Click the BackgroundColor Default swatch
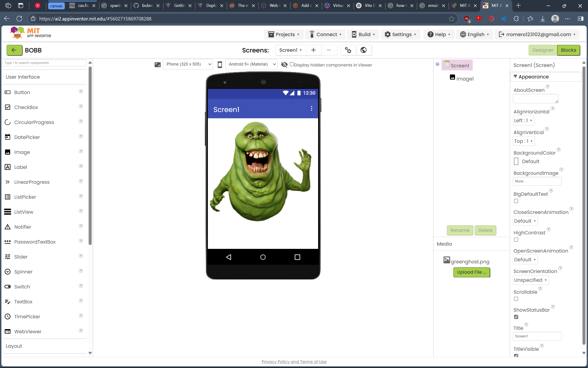 click(x=516, y=161)
